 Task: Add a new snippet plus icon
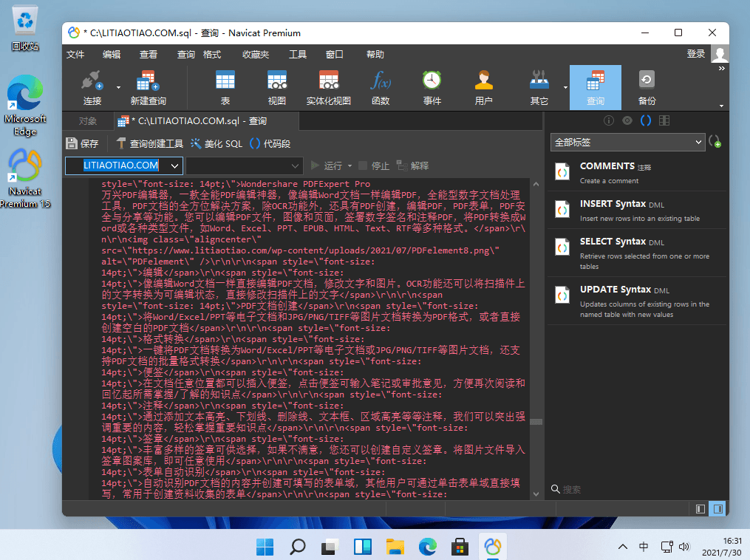(715, 142)
